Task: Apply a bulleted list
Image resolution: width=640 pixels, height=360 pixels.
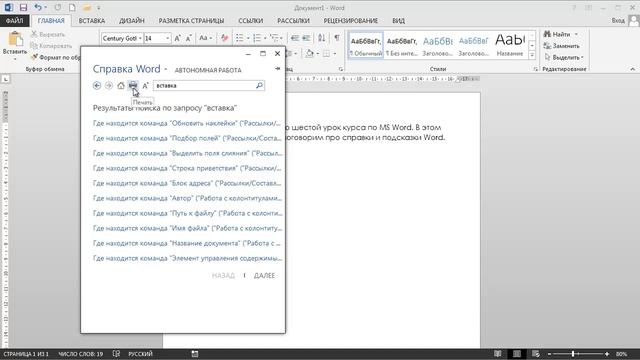Action: pyautogui.click(x=240, y=38)
